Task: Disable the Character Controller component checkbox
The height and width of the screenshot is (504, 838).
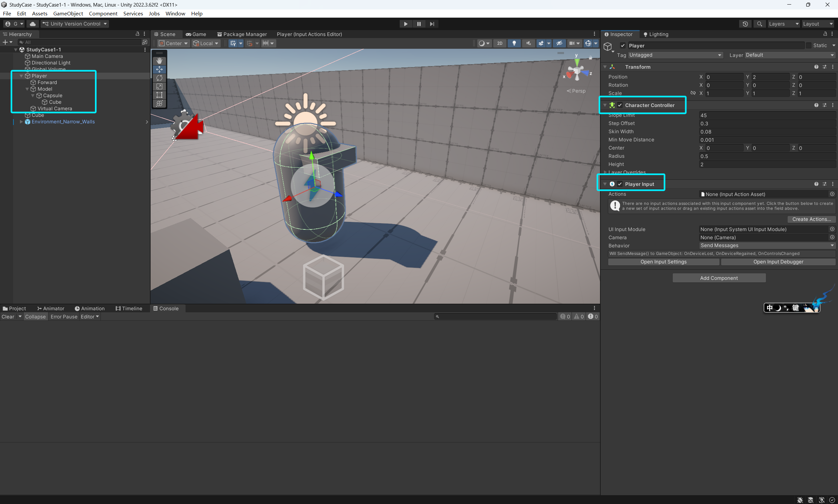Action: coord(620,105)
